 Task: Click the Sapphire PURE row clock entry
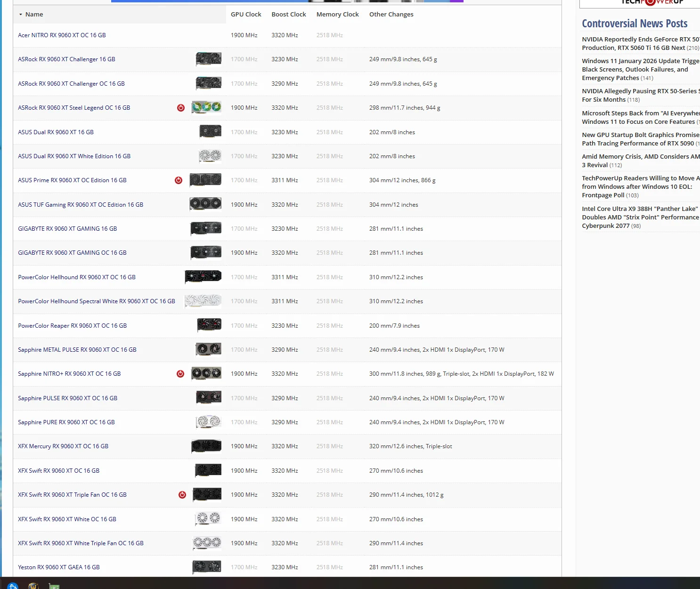[244, 422]
